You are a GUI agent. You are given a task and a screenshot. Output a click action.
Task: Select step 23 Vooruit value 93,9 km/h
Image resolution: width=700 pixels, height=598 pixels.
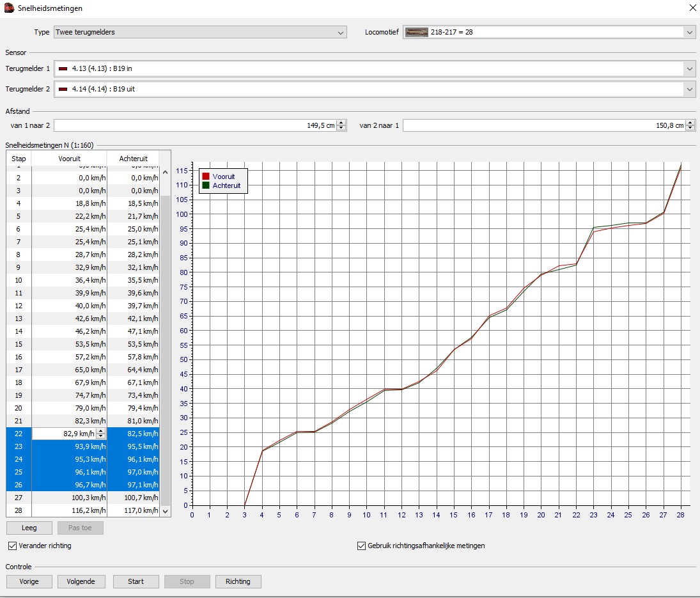[69, 446]
